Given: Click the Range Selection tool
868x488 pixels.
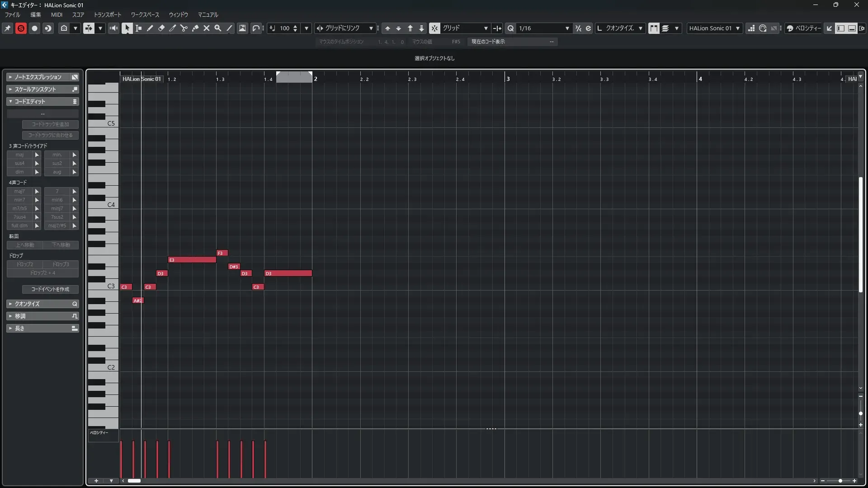Looking at the screenshot, I should click(139, 28).
